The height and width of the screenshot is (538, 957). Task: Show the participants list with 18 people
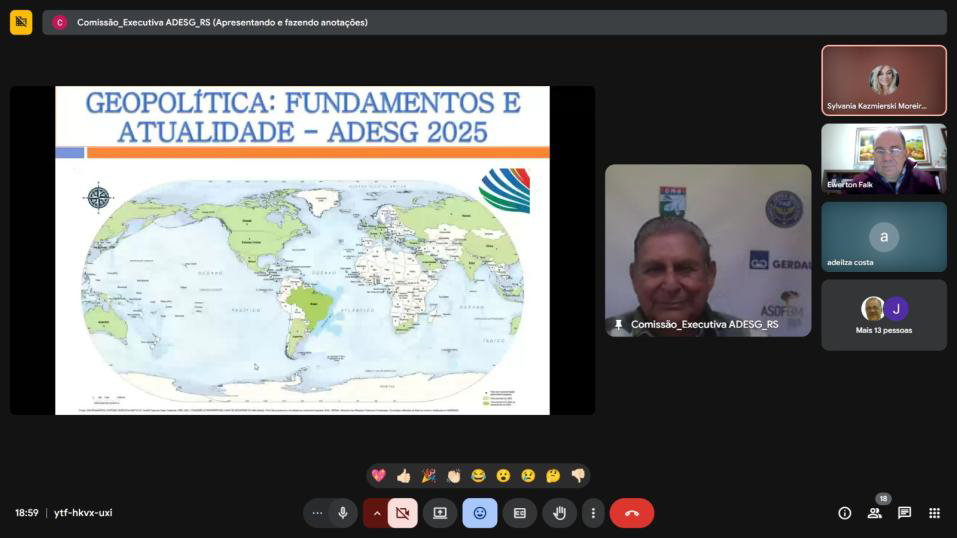(x=874, y=513)
